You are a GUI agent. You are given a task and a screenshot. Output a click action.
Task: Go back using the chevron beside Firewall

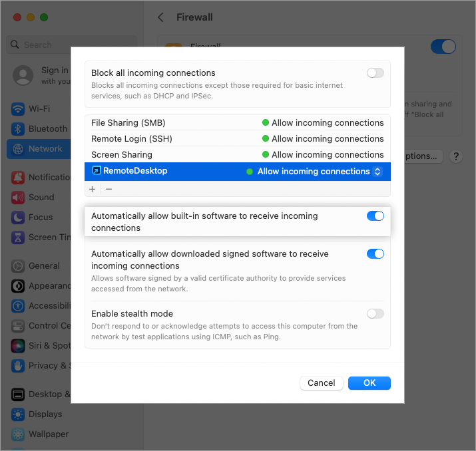tap(160, 17)
